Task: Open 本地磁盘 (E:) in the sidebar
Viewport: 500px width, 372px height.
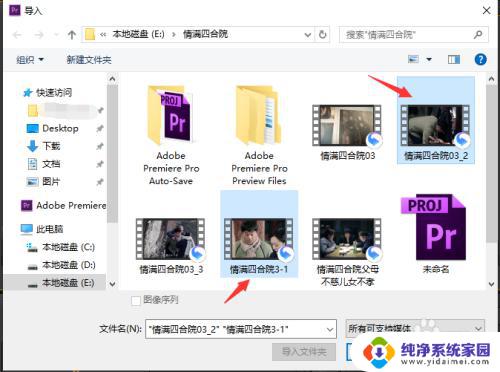Action: (x=61, y=283)
